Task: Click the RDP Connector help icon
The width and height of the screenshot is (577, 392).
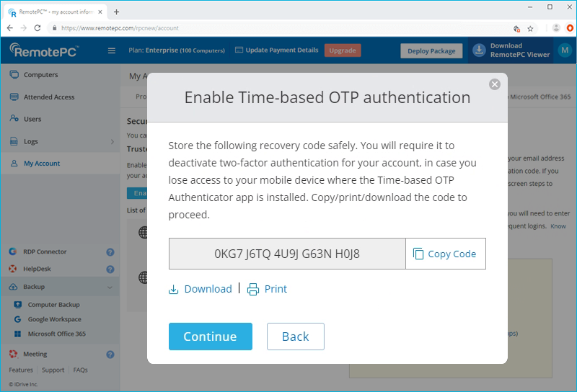Action: point(110,252)
